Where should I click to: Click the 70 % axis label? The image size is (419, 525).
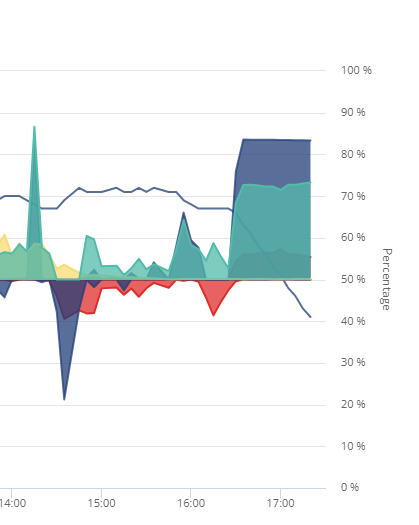coord(353,196)
